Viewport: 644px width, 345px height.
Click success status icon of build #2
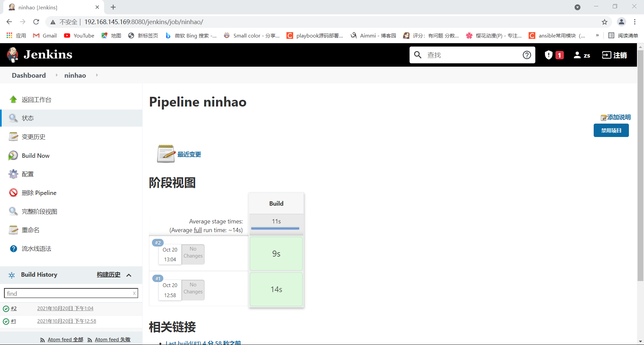click(x=6, y=309)
